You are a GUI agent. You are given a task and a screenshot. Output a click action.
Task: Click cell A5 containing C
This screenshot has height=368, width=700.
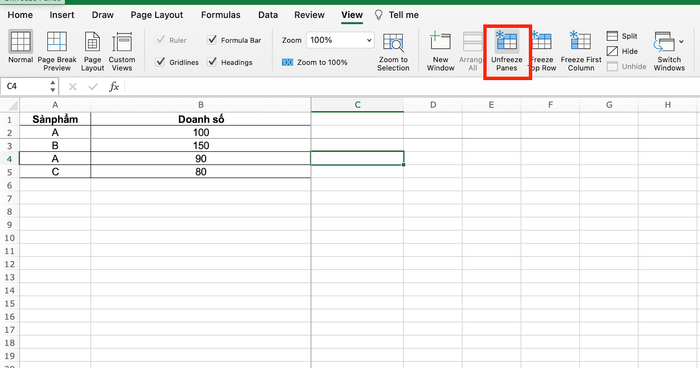pyautogui.click(x=55, y=172)
